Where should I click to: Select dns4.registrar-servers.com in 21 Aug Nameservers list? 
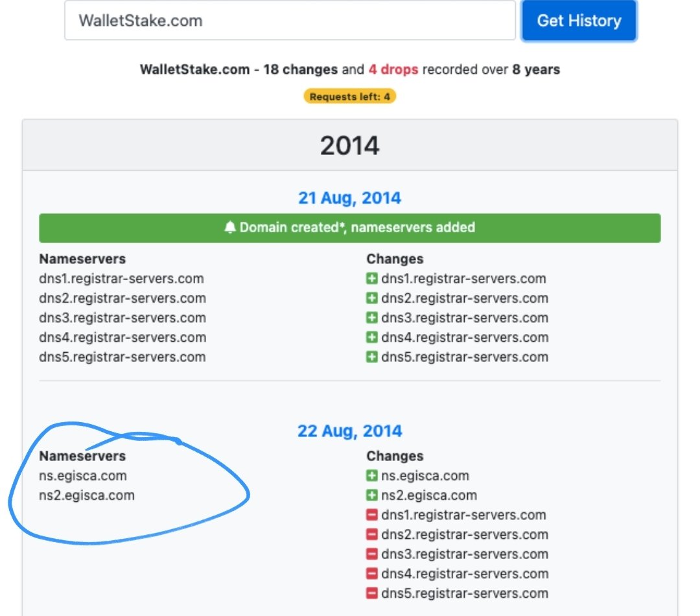point(122,337)
